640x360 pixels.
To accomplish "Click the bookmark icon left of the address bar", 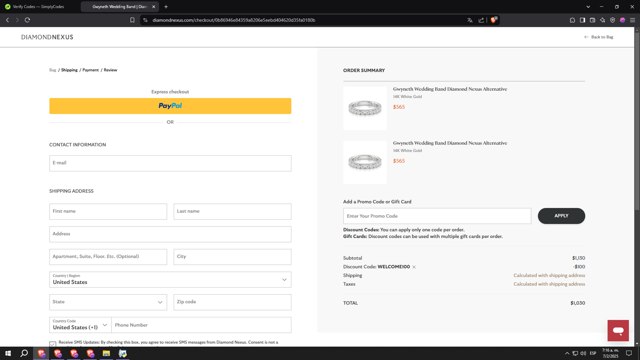I will tap(132, 20).
